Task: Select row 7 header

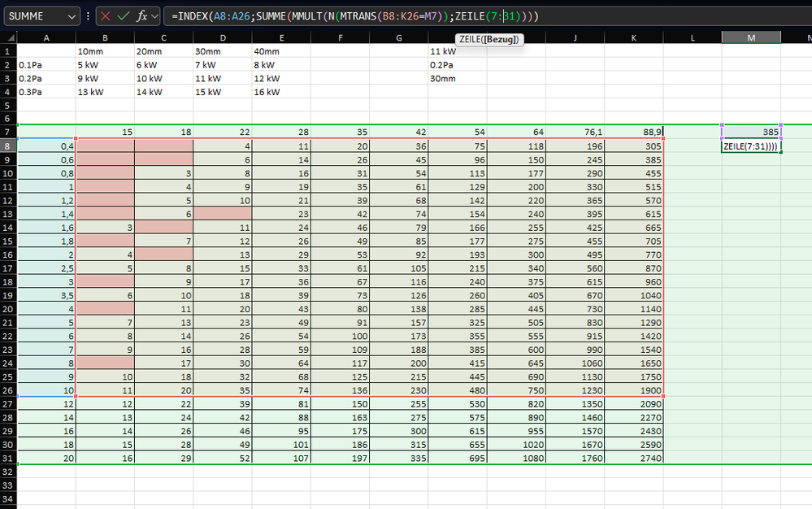Action: [8, 132]
